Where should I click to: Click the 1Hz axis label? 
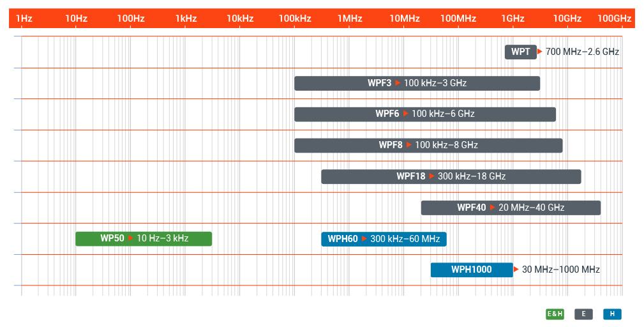[x=24, y=19]
